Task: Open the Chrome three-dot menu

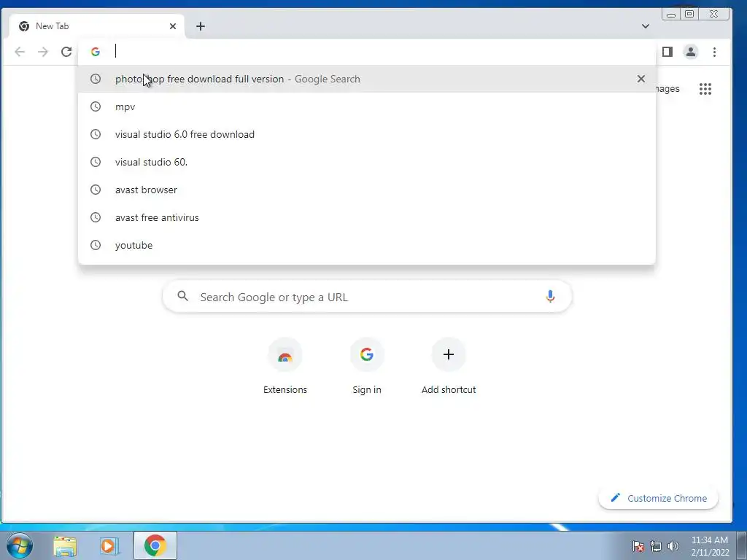Action: point(714,52)
